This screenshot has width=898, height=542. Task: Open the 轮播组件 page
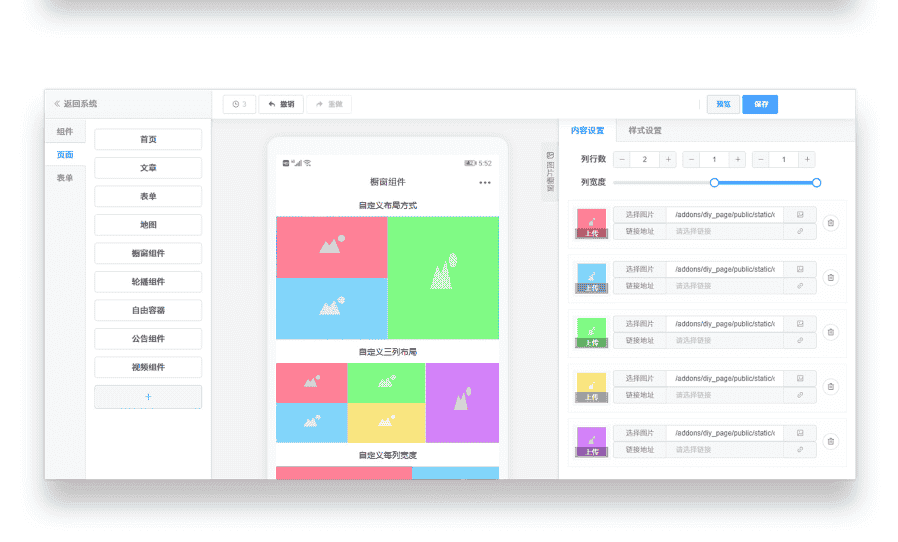[x=148, y=281]
